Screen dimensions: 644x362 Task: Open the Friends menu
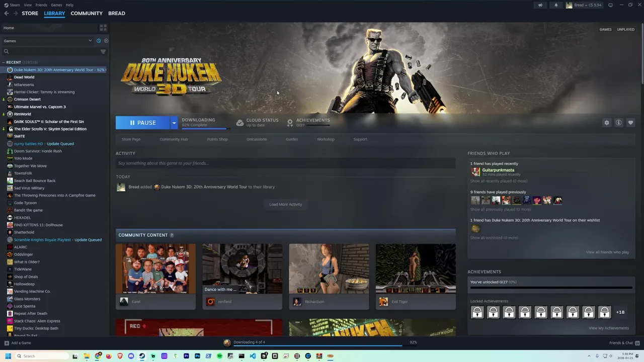click(x=41, y=5)
